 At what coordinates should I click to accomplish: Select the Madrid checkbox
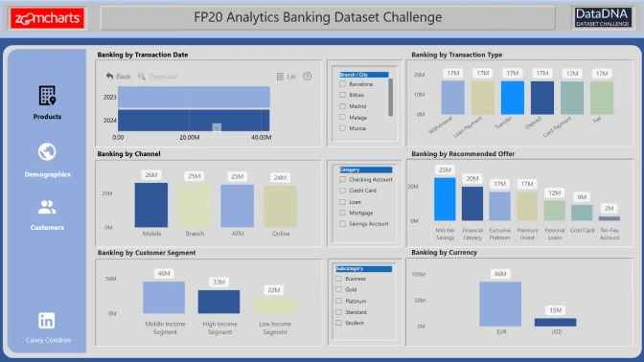342,106
